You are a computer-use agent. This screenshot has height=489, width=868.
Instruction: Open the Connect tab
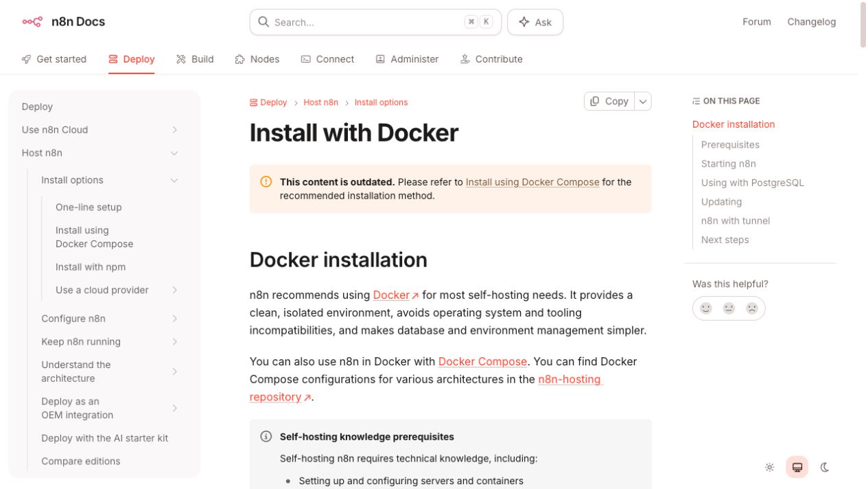[327, 59]
